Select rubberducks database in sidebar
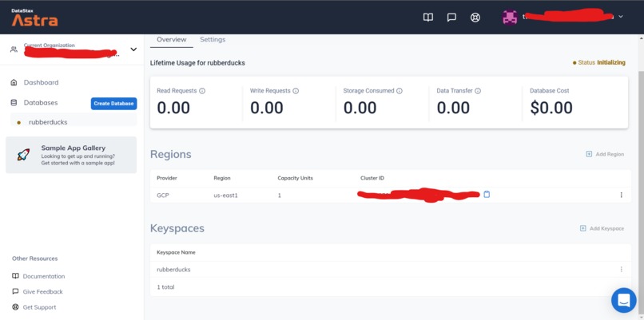This screenshot has height=320, width=644. tap(48, 122)
